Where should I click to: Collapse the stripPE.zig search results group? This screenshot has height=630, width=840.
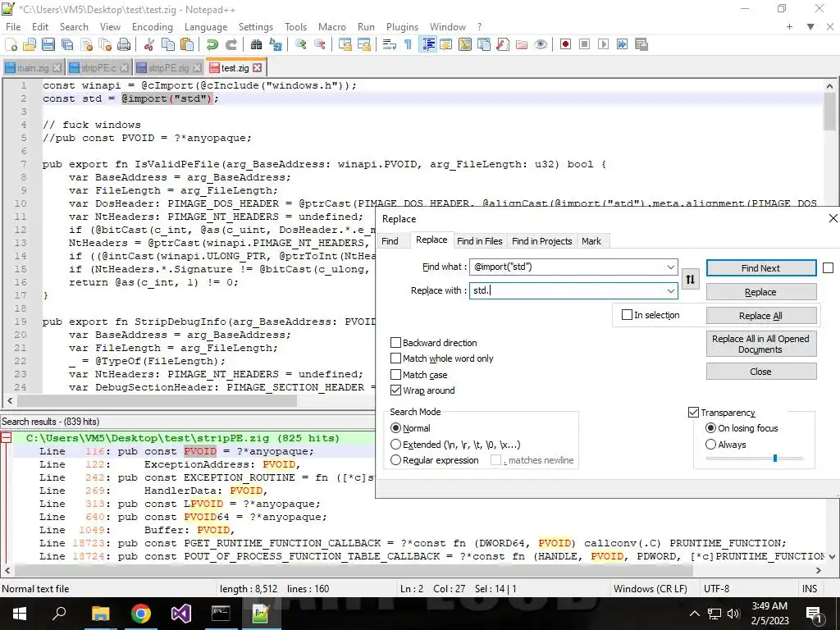pos(6,438)
